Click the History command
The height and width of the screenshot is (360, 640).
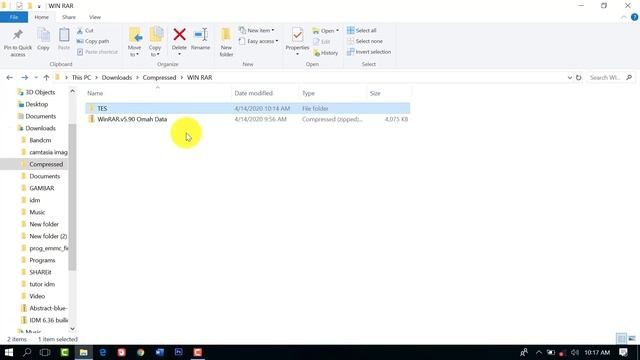coord(326,53)
